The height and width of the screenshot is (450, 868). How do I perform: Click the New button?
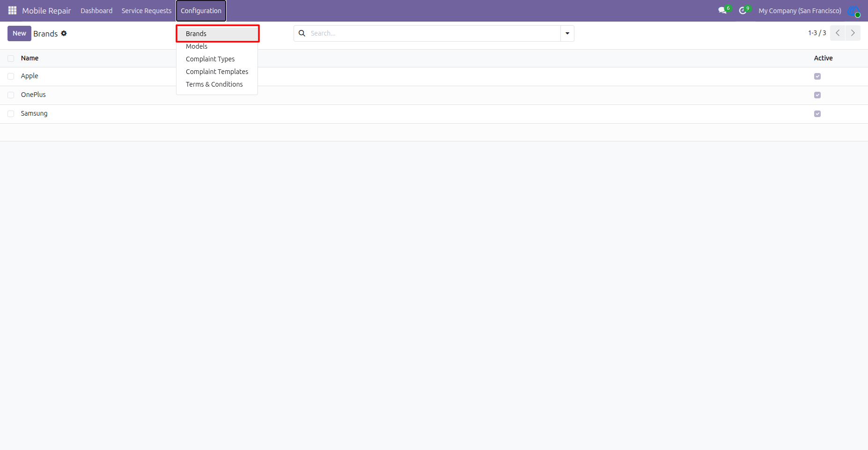[x=19, y=33]
